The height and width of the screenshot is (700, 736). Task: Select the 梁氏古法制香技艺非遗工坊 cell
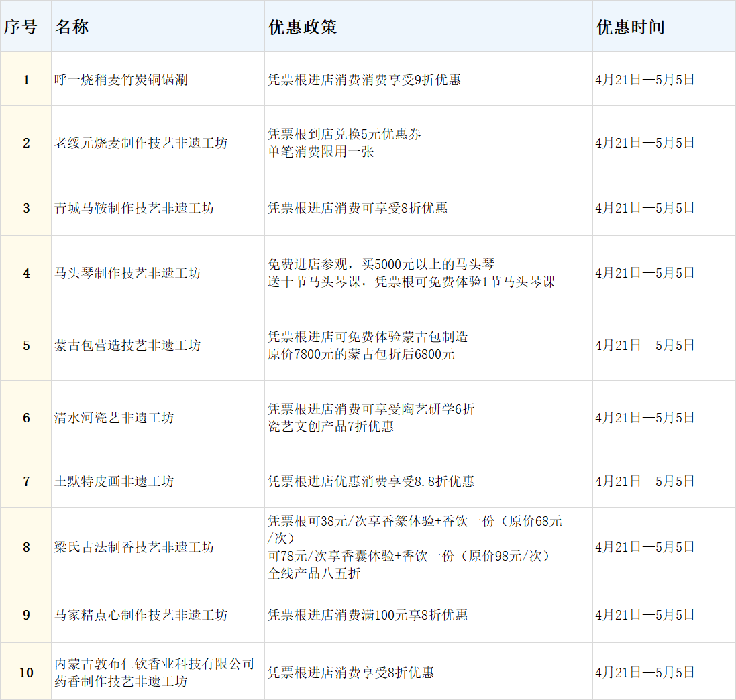(134, 547)
